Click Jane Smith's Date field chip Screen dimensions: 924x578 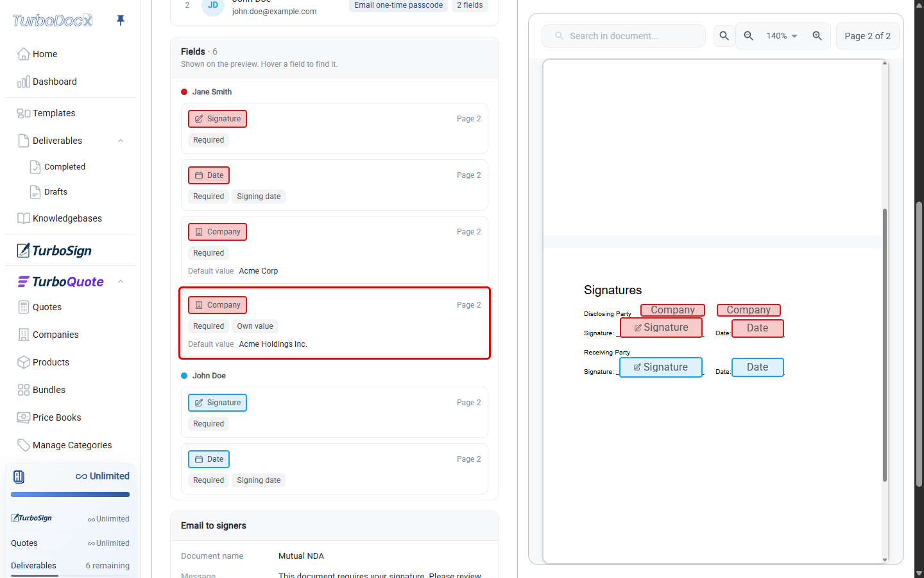point(209,175)
